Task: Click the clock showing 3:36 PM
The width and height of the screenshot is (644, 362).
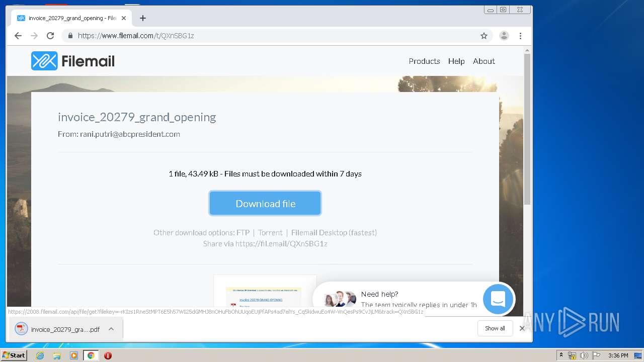Action: coord(618,355)
